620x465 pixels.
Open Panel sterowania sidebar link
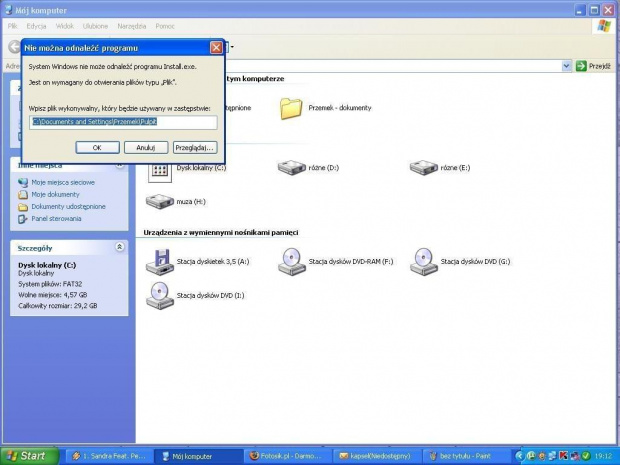(56, 219)
